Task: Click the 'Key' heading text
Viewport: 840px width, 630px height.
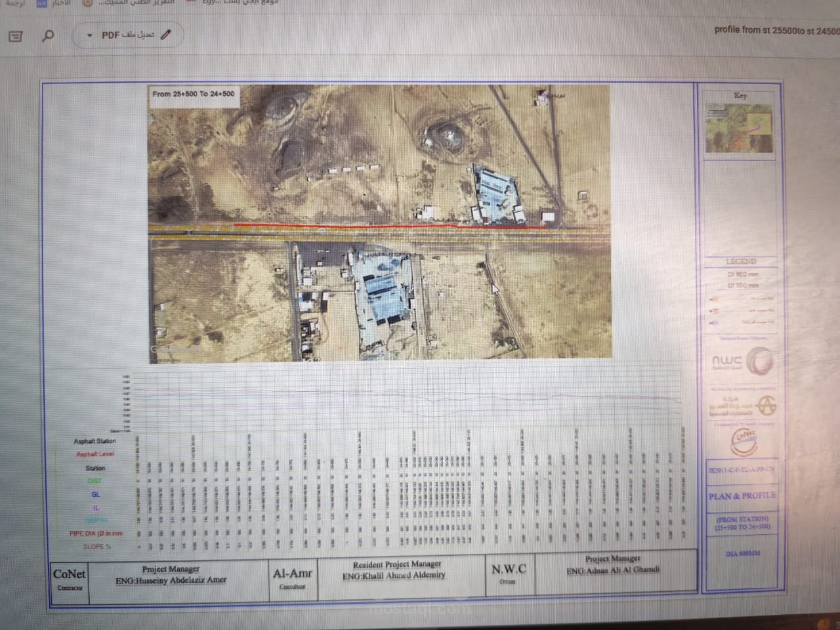Action: coord(740,95)
